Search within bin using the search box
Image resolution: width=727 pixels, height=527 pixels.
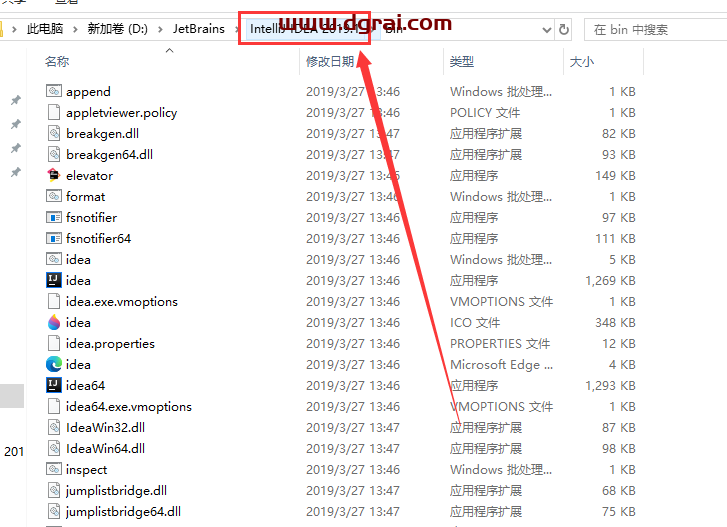tap(656, 30)
